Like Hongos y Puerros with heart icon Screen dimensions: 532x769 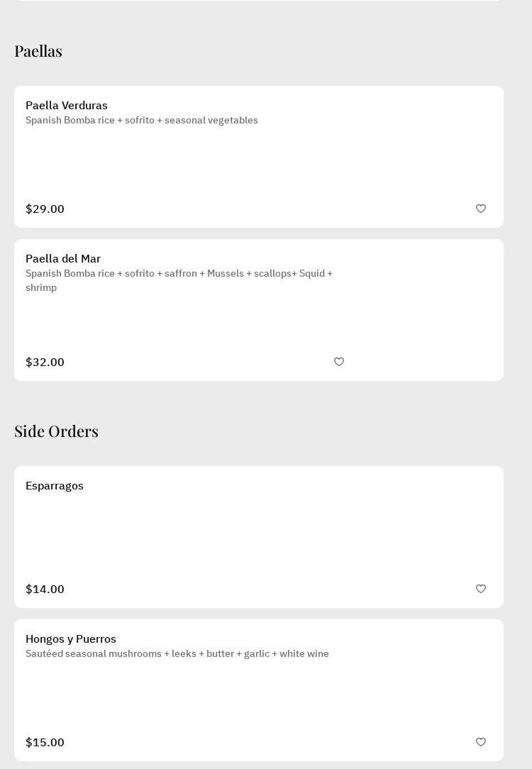[x=481, y=742]
